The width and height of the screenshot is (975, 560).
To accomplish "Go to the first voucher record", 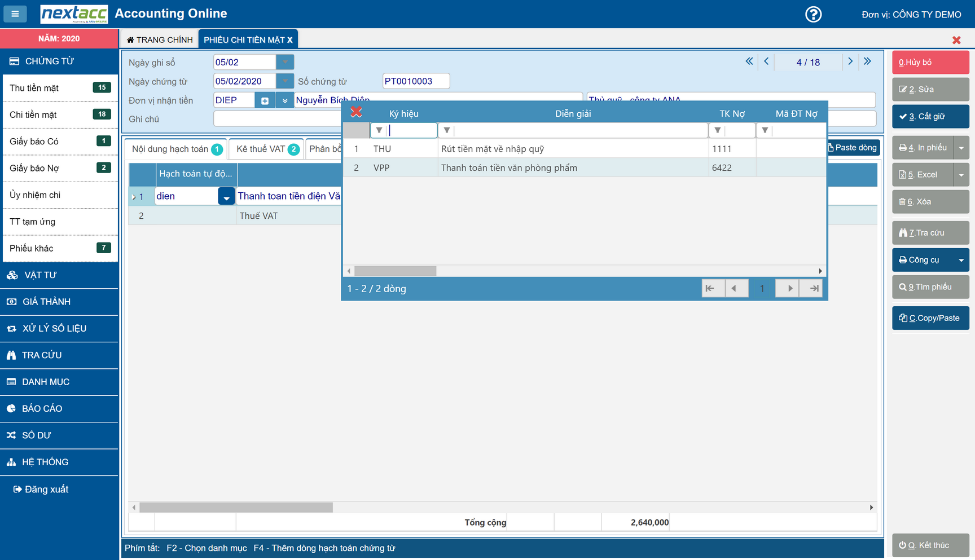I will coord(749,61).
